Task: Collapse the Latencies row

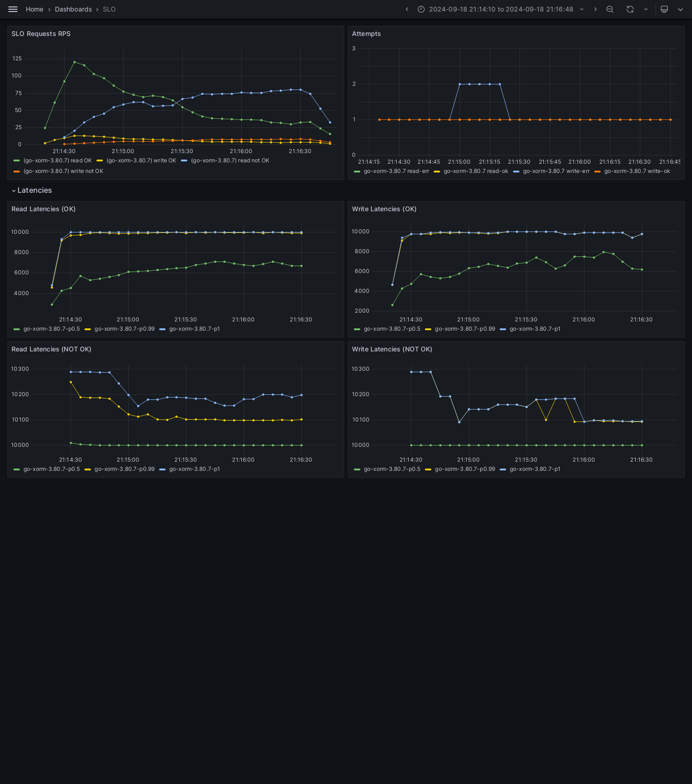Action: (32, 190)
